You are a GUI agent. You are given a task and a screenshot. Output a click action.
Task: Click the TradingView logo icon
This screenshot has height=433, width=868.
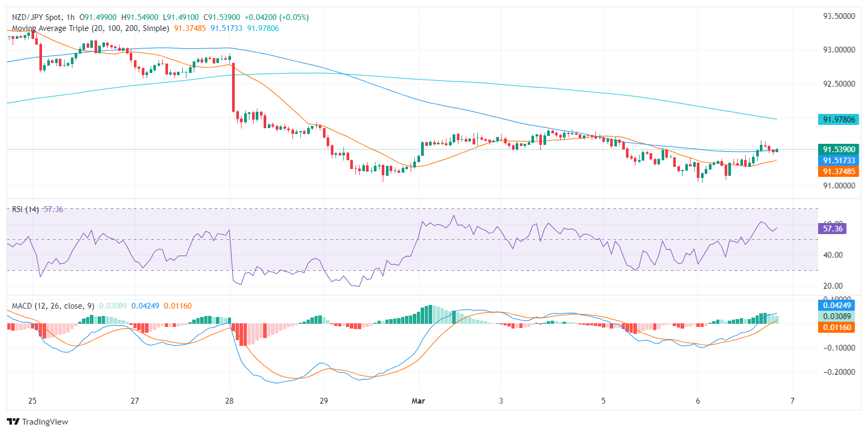coord(13,421)
